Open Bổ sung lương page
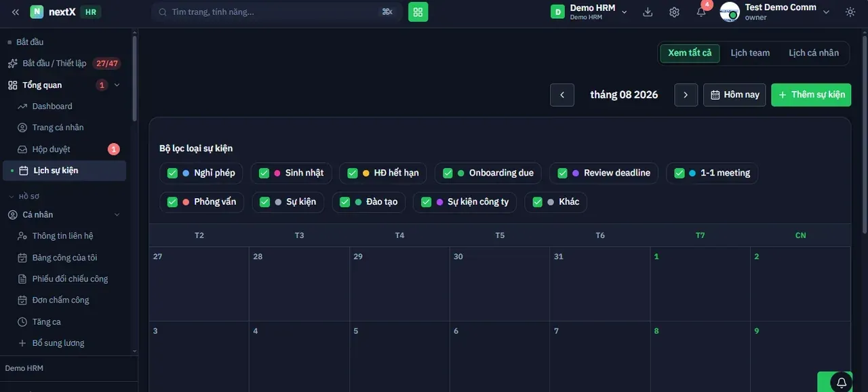The height and width of the screenshot is (392, 868). coord(64,343)
